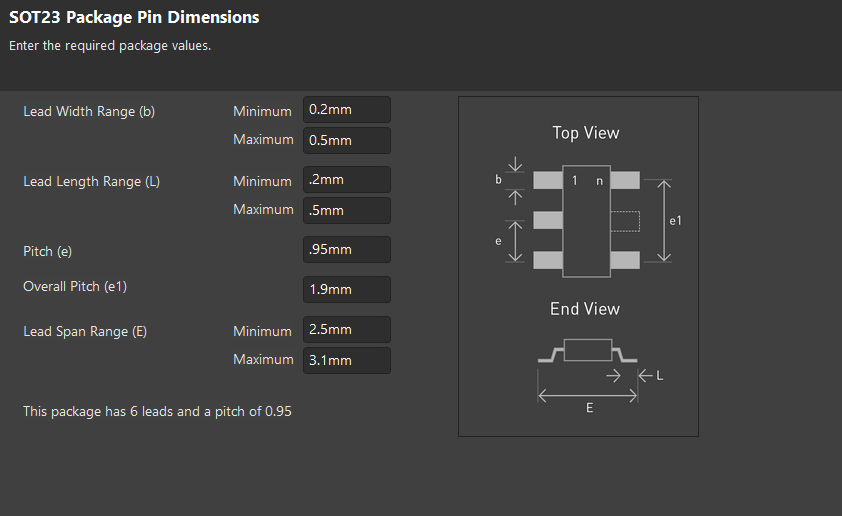
Task: Click the 6 leads pitch summary text
Action: pyautogui.click(x=157, y=411)
